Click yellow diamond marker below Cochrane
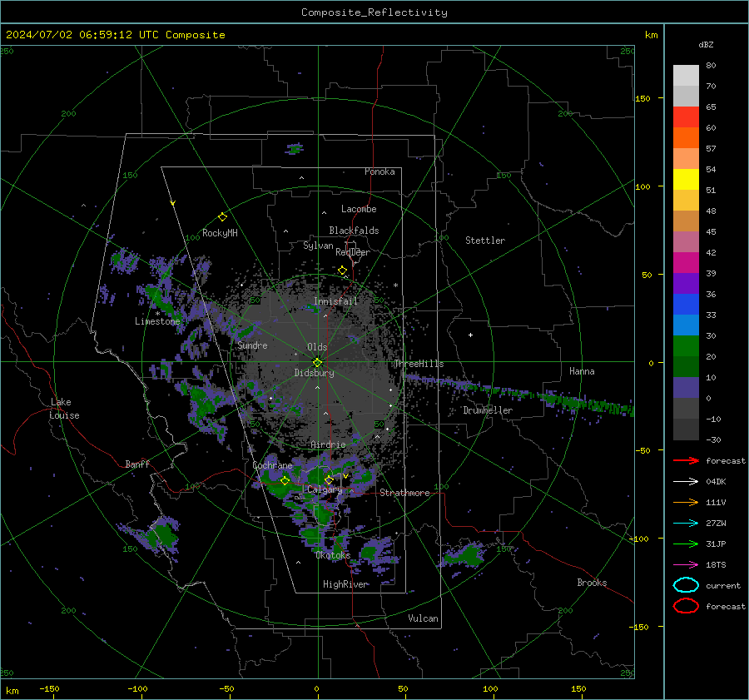Screen dimensions: 749x700 click(x=285, y=481)
